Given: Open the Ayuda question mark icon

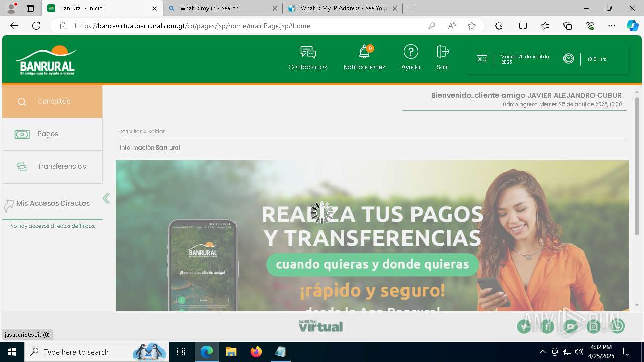Looking at the screenshot, I should [411, 52].
